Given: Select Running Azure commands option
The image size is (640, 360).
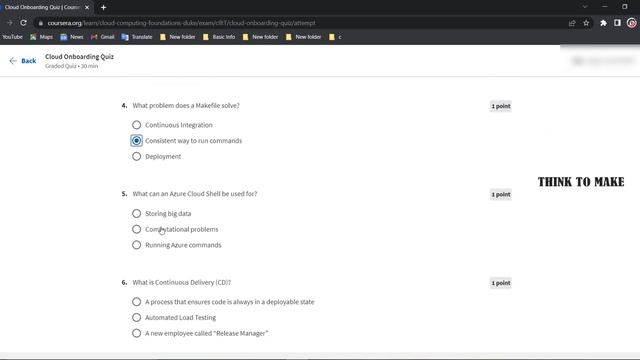Looking at the screenshot, I should [136, 245].
